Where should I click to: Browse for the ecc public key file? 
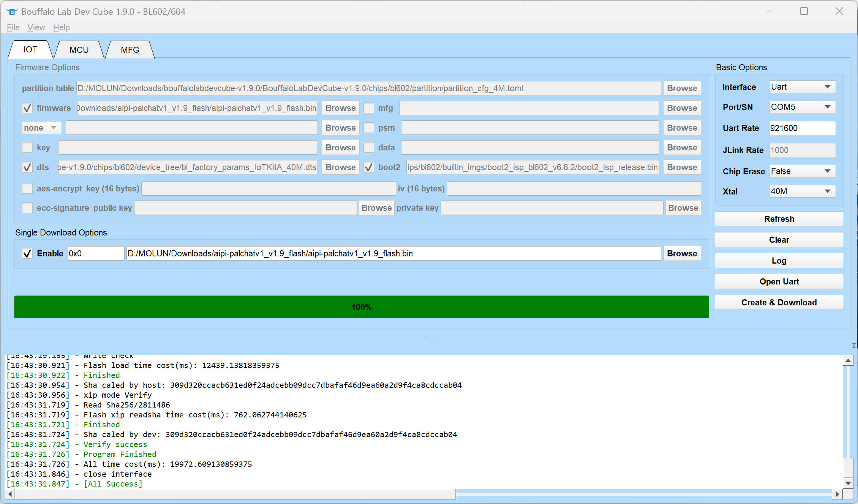[376, 208]
